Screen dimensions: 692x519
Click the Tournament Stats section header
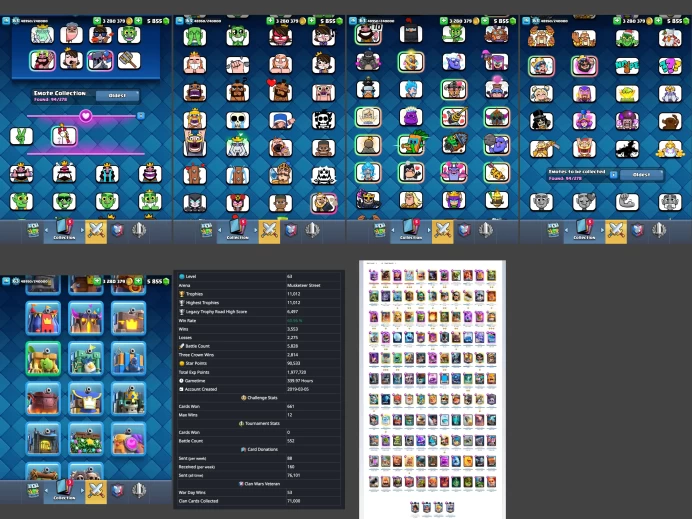click(259, 424)
